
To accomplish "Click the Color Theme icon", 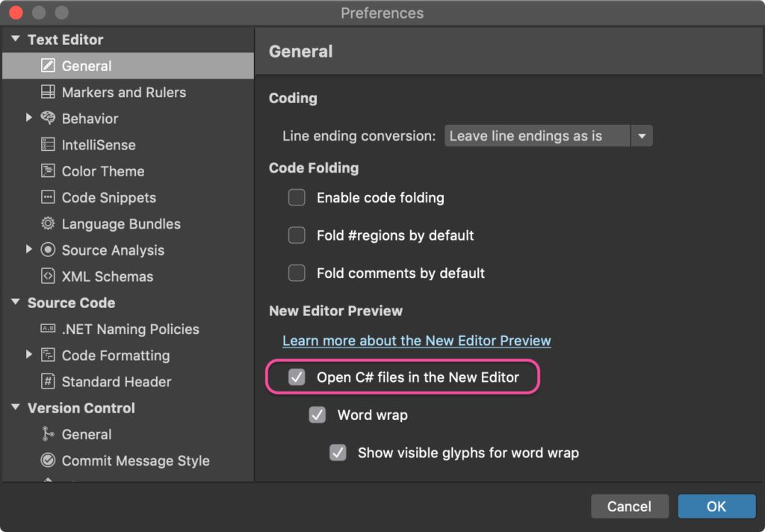I will (48, 171).
